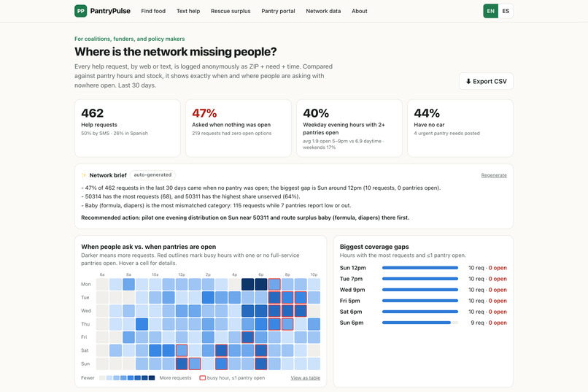
Task: Click the sparkle icon beside Network brief
Action: tap(84, 175)
